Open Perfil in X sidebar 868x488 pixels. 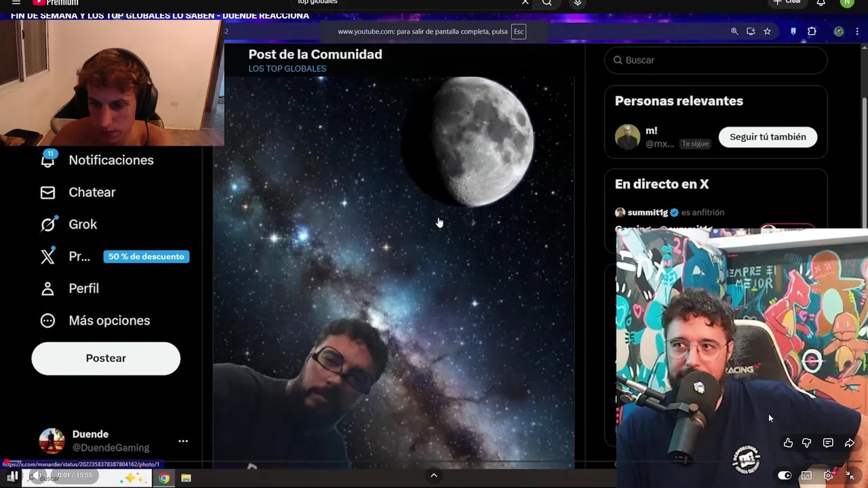(71, 289)
